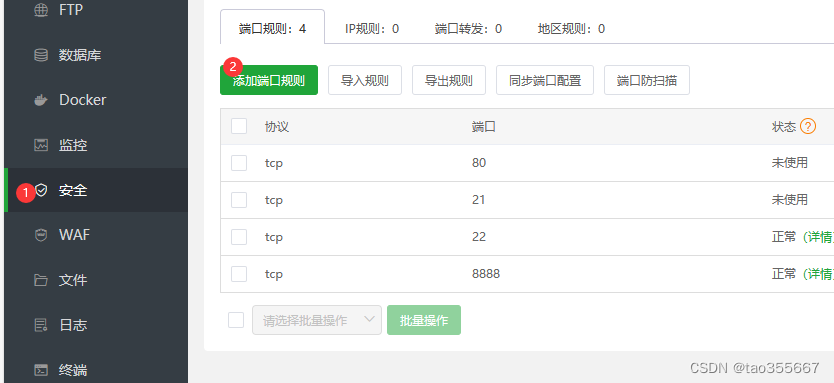Click the 未使用 status in port 80 row
The height and width of the screenshot is (383, 834).
point(790,163)
